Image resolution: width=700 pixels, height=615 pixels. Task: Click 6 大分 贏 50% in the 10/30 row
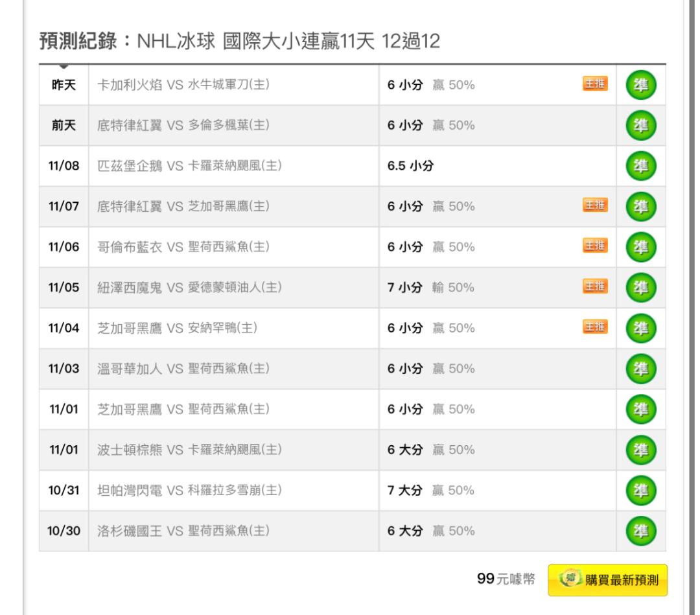(431, 531)
